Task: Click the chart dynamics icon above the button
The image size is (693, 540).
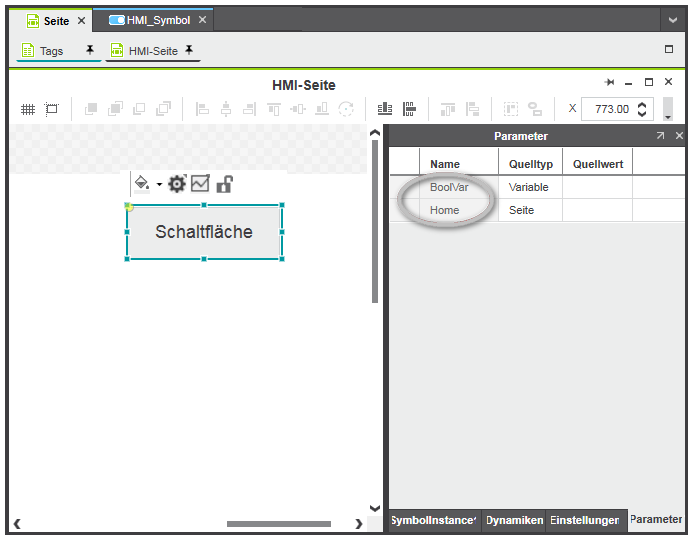Action: [x=200, y=183]
